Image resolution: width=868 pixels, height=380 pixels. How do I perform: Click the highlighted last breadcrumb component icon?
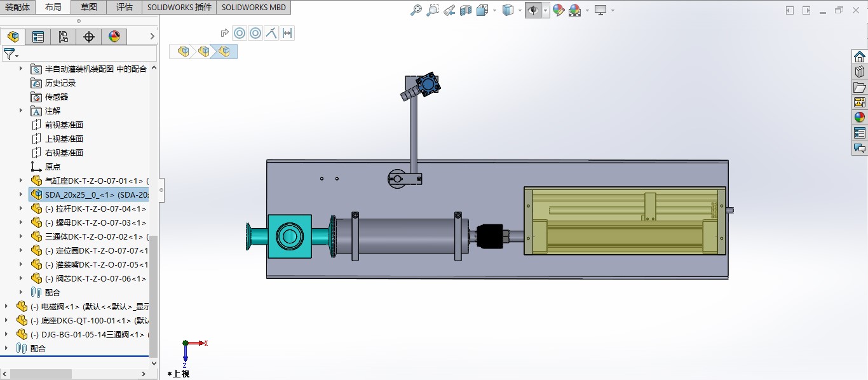224,51
